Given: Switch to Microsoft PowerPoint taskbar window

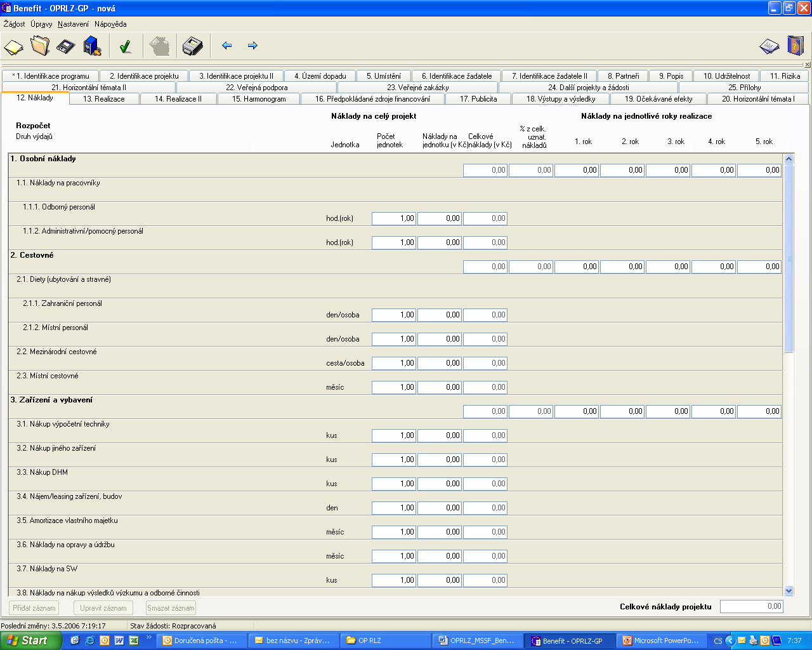Looking at the screenshot, I should point(661,640).
